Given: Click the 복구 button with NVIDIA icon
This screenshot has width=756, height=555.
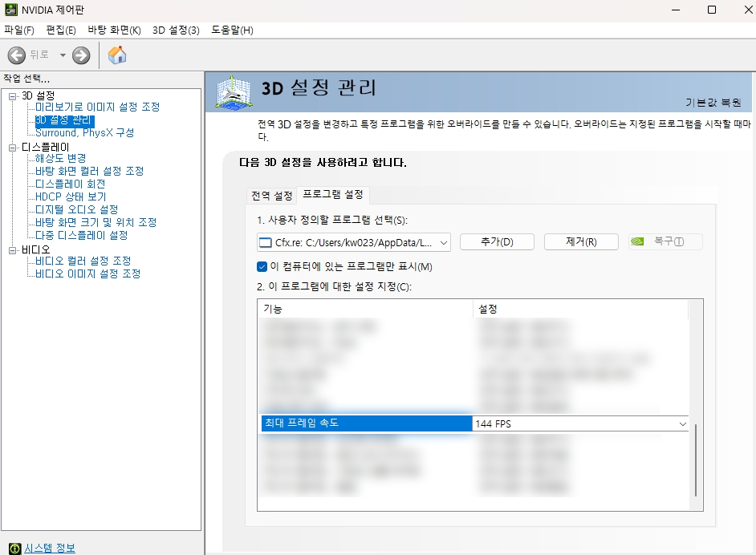Looking at the screenshot, I should pos(665,242).
